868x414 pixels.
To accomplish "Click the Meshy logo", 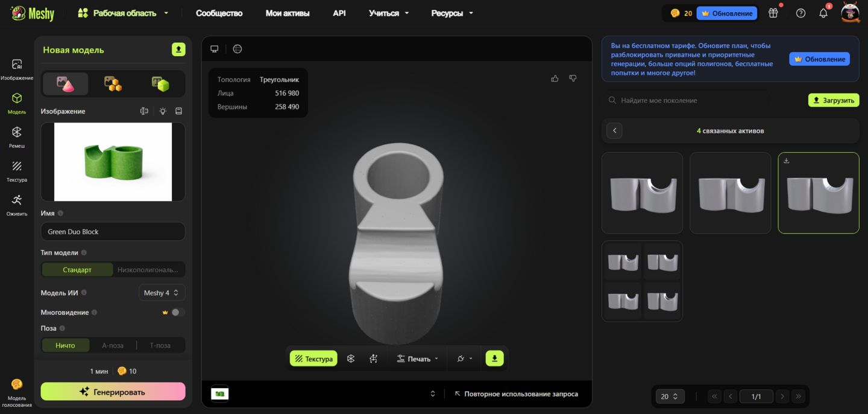I will pos(33,13).
